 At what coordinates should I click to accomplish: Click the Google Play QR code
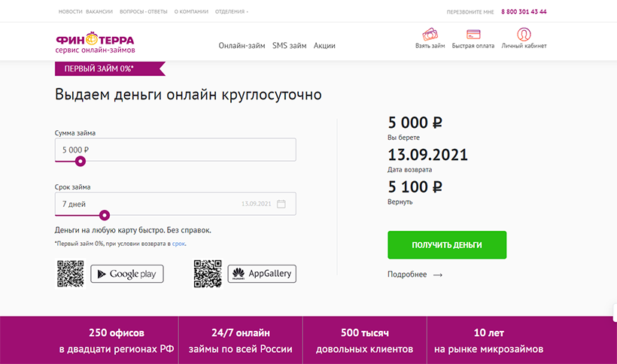click(x=71, y=274)
